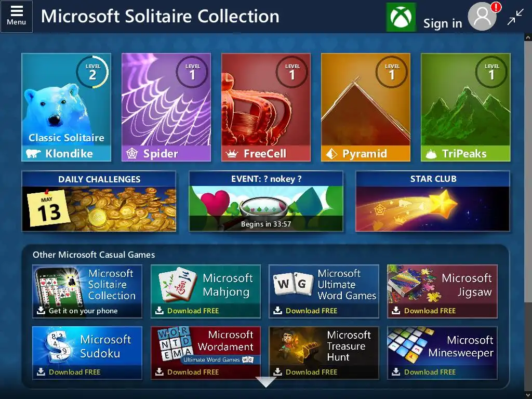The image size is (532, 399).
Task: Download Microsoft Sudoku for free
Action: (87, 353)
